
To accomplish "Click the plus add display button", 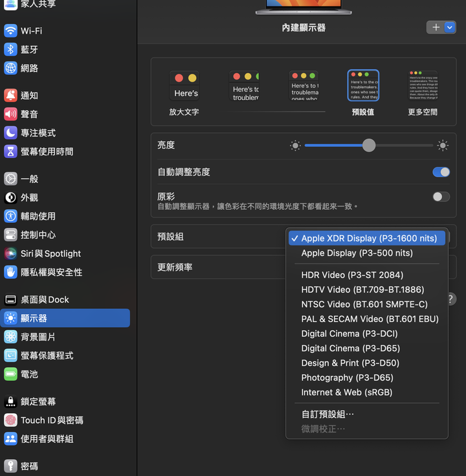I will tap(436, 28).
